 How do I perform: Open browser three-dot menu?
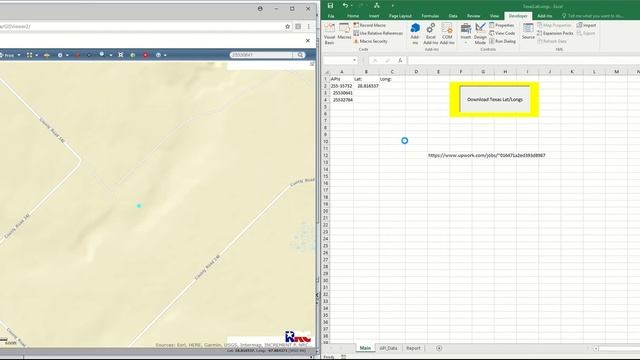[309, 27]
